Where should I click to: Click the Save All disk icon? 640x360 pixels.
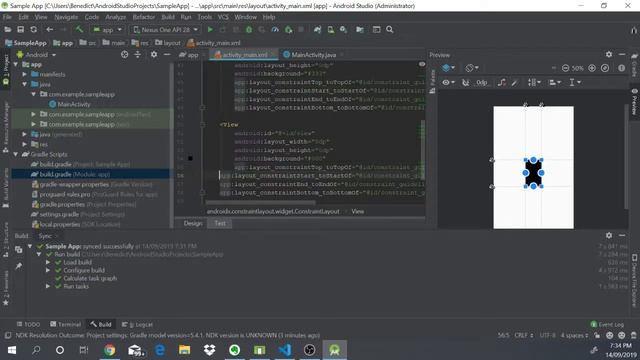20,29
